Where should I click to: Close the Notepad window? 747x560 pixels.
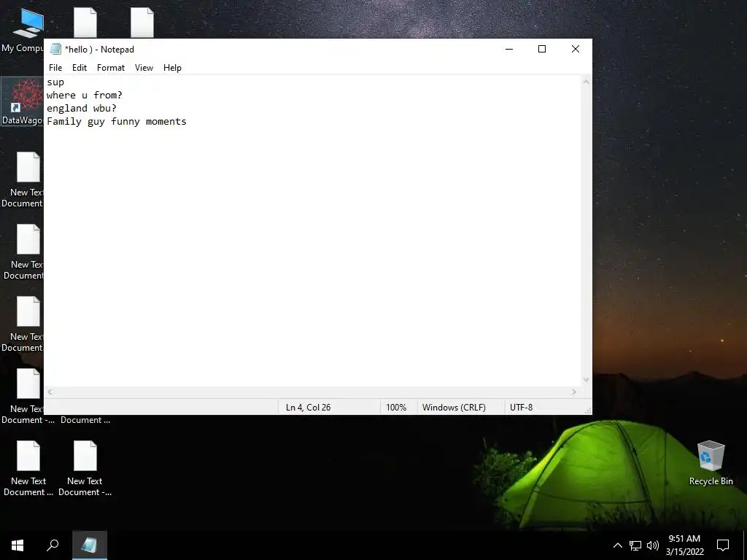coord(576,49)
